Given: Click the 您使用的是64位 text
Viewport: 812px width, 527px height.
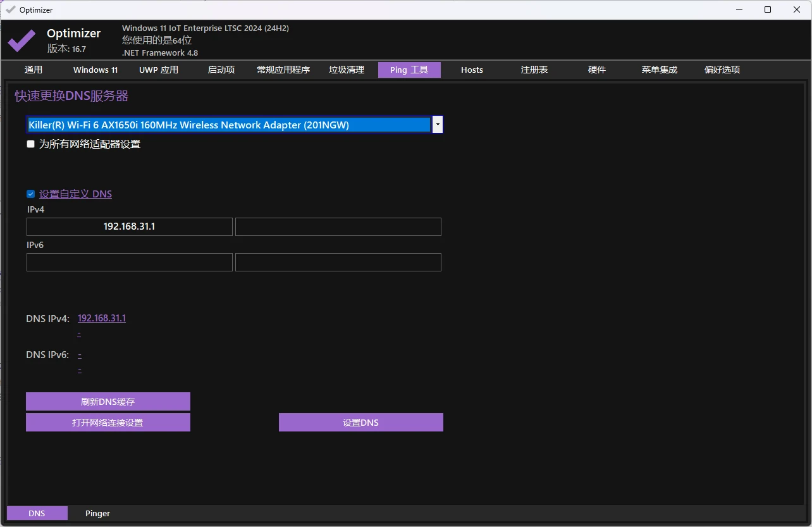Looking at the screenshot, I should 157,40.
